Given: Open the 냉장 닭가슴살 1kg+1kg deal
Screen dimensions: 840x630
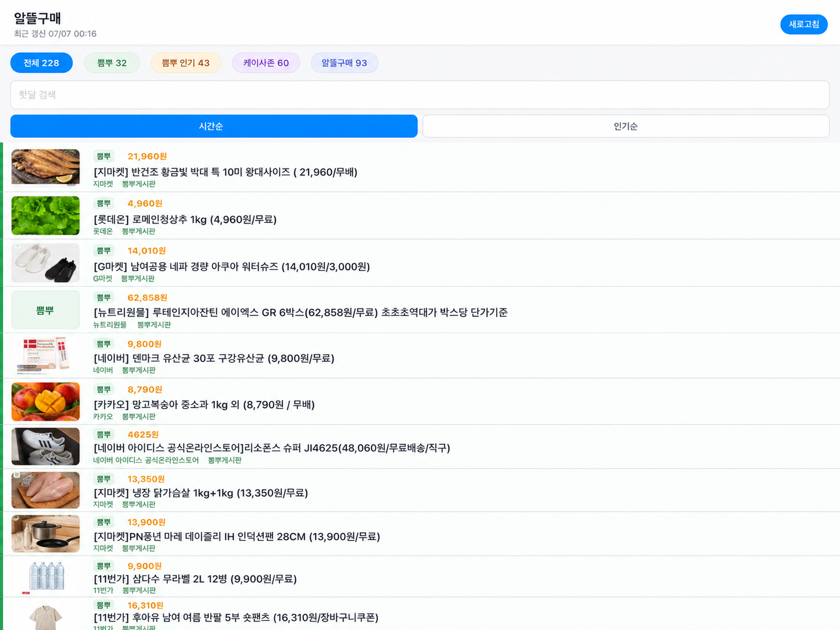Looking at the screenshot, I should [x=200, y=493].
